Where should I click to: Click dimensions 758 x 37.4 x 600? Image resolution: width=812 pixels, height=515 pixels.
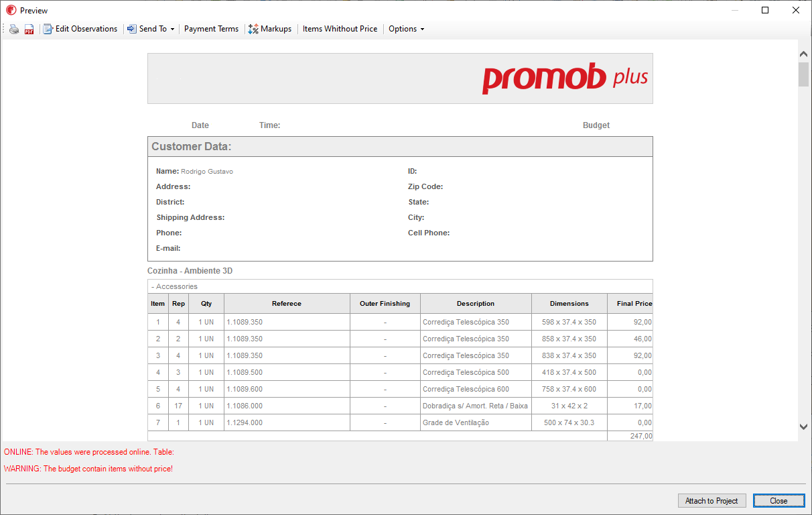pyautogui.click(x=569, y=389)
